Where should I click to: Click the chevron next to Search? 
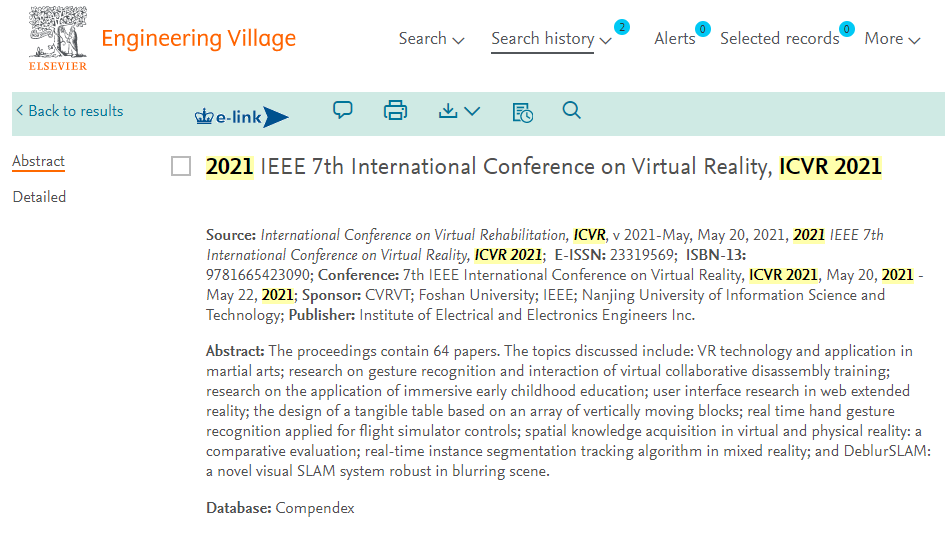point(458,40)
